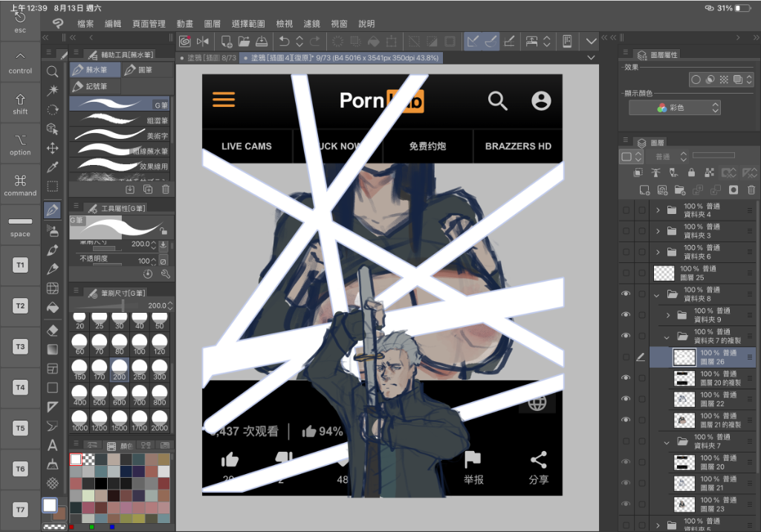Viewport: 761px width, 532px height.
Task: Select brush size preset 500
Action: pyautogui.click(x=100, y=395)
